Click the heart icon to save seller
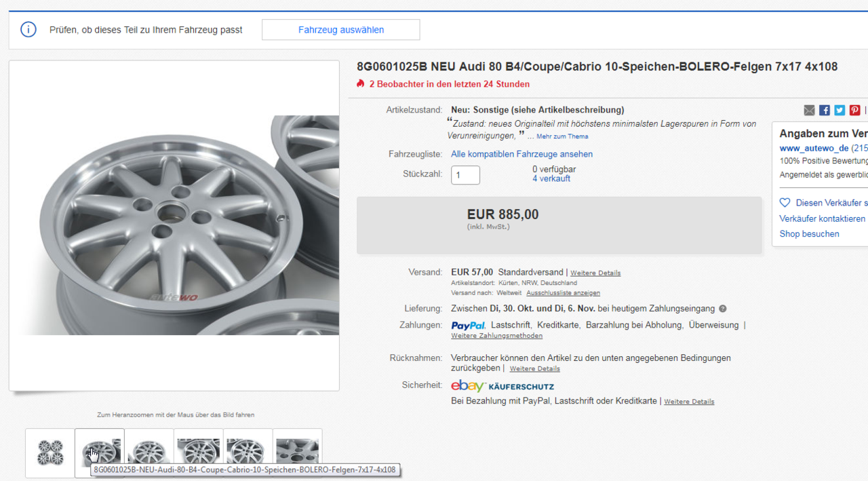Image resolution: width=868 pixels, height=481 pixels. (785, 203)
